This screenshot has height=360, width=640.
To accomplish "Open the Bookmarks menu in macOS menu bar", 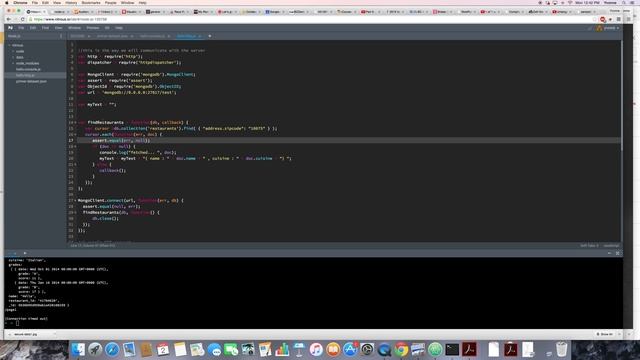I will [91, 3].
